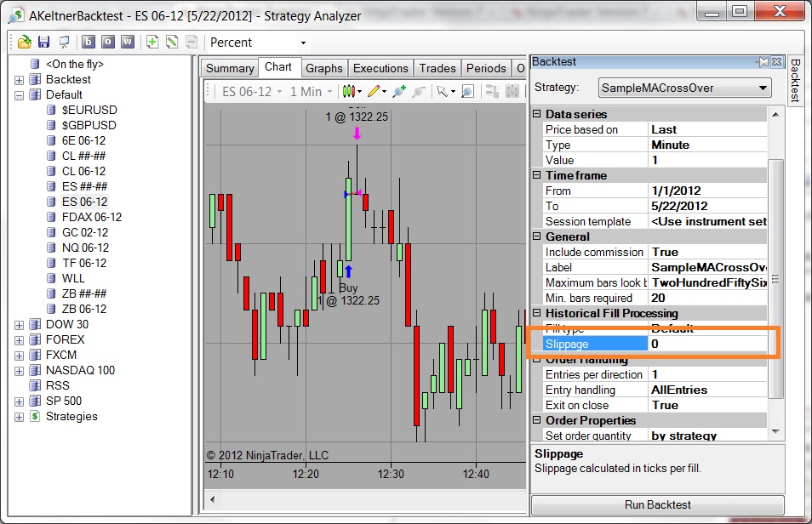Open file with the folder icon
This screenshot has width=812, height=524.
[x=24, y=43]
